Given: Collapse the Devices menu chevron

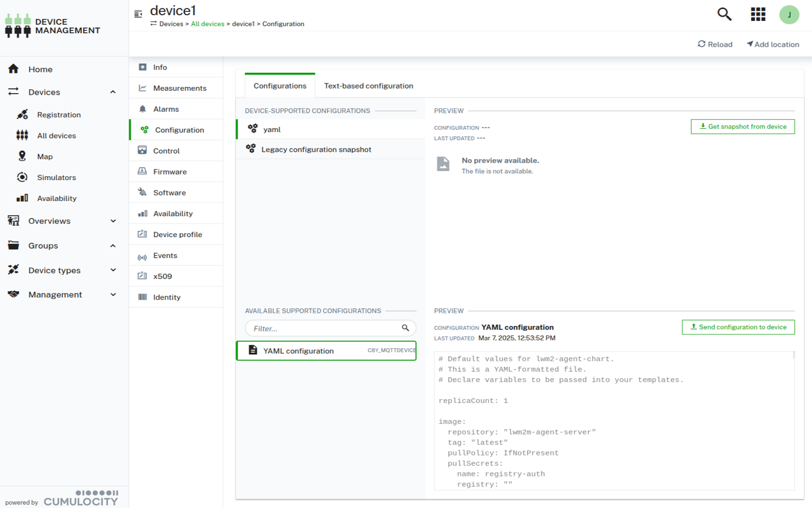Looking at the screenshot, I should click(113, 92).
